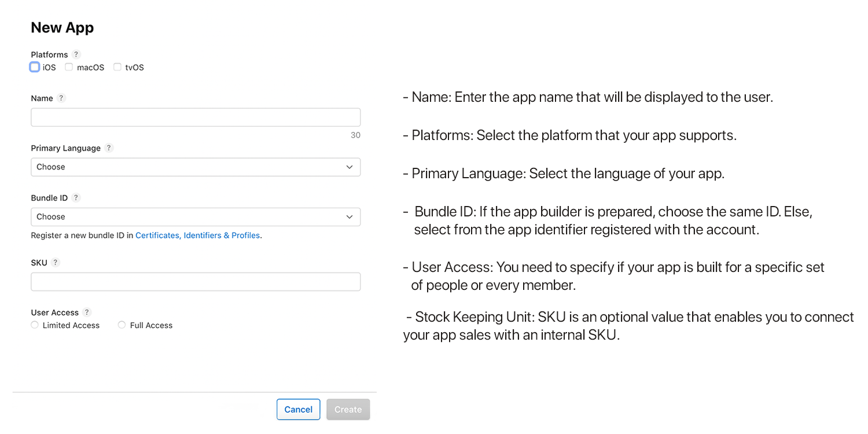The image size is (868, 434).
Task: Click the 30 character counter
Action: pyautogui.click(x=355, y=135)
